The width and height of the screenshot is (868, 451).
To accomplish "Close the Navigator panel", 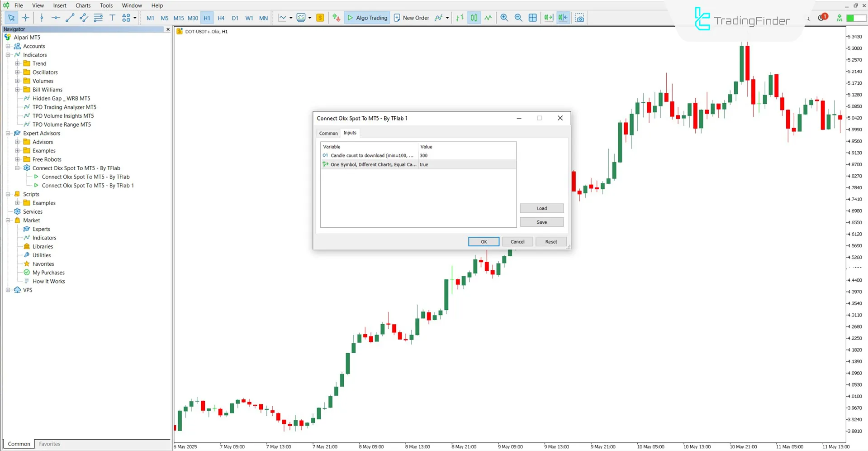I will point(168,29).
